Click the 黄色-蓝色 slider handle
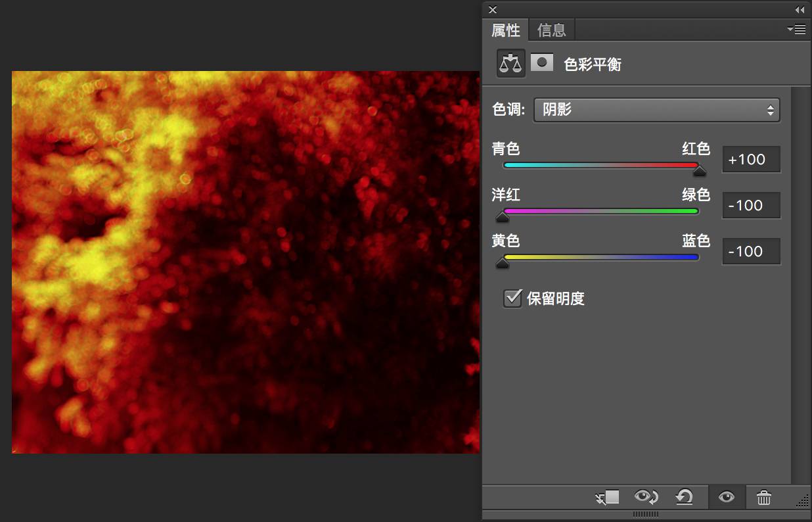Image resolution: width=812 pixels, height=522 pixels. (x=503, y=263)
